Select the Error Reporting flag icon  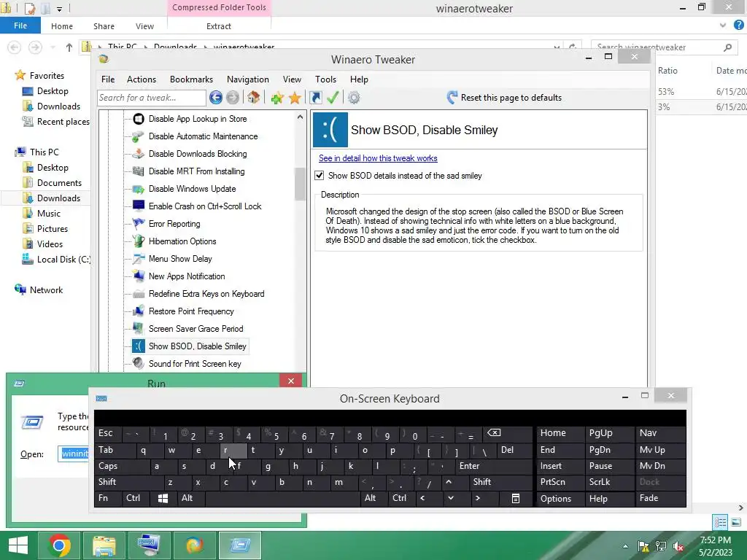click(x=139, y=223)
